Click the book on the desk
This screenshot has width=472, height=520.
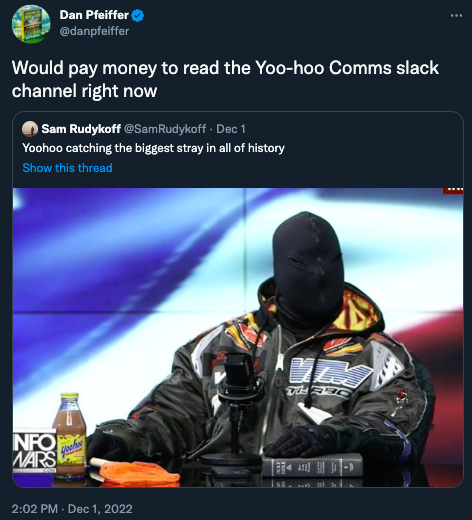pos(312,465)
